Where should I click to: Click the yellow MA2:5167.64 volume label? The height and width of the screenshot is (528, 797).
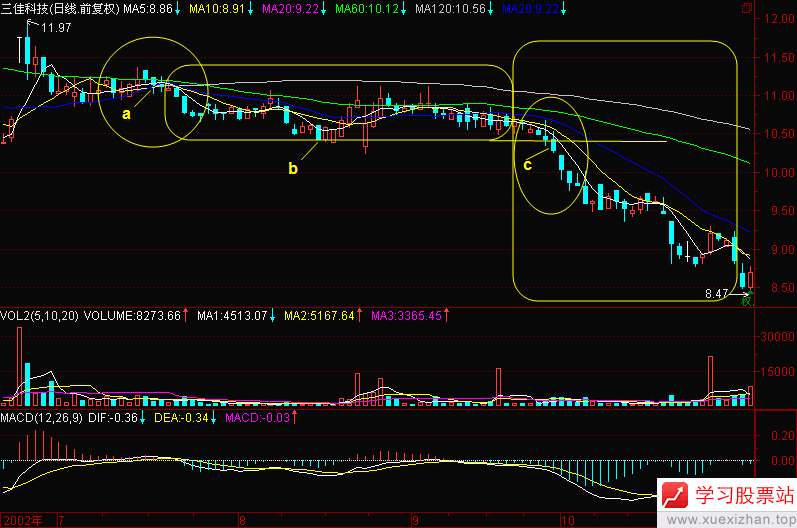319,316
